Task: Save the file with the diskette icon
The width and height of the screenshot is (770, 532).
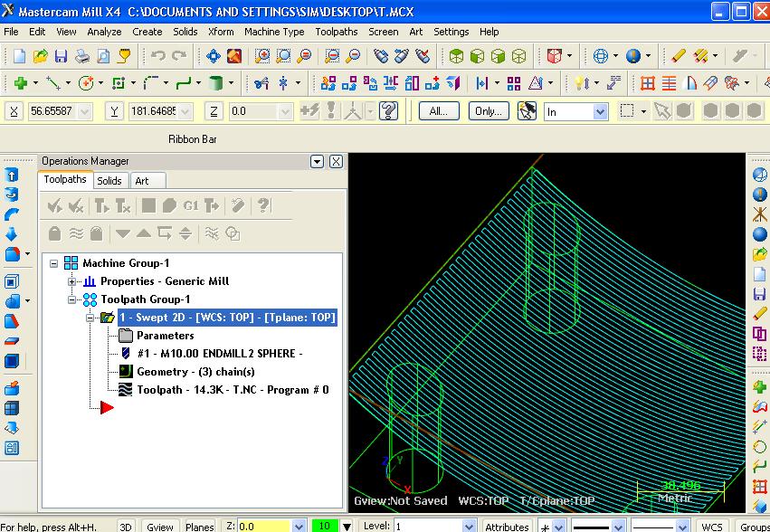Action: pos(61,56)
